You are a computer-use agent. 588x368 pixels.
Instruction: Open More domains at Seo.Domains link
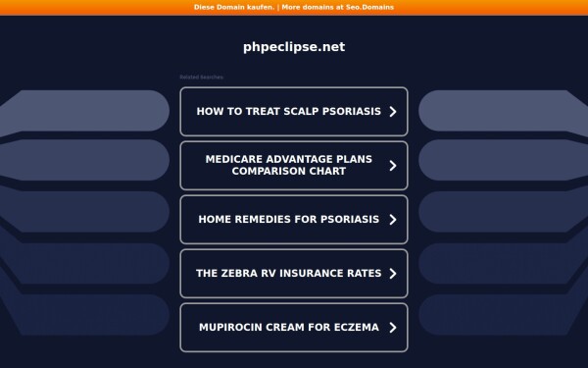coord(337,7)
